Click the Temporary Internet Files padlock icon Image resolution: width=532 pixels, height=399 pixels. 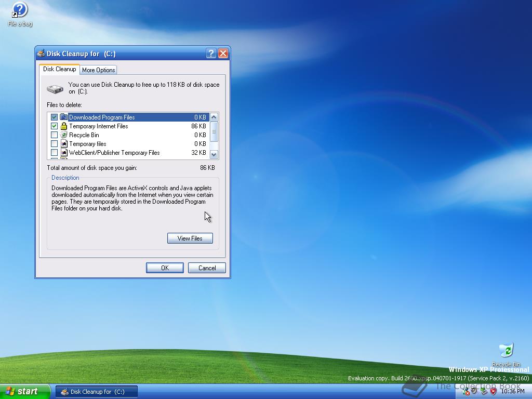click(63, 126)
